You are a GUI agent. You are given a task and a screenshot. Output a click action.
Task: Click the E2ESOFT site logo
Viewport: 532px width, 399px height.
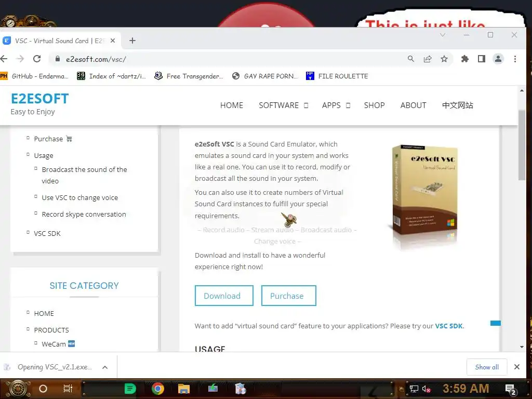click(39, 99)
